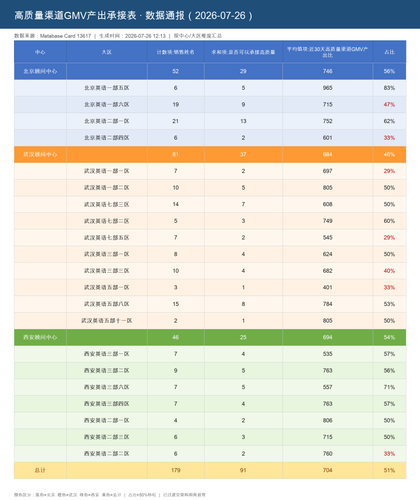The height and width of the screenshot is (500, 420).
Task: Click the 91 total sum value
Action: pyautogui.click(x=243, y=470)
